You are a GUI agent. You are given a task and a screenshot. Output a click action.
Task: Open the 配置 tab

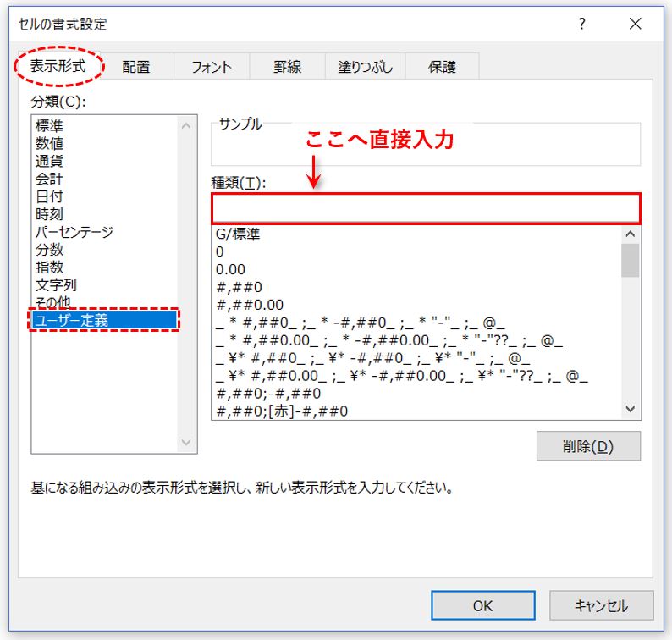[136, 67]
